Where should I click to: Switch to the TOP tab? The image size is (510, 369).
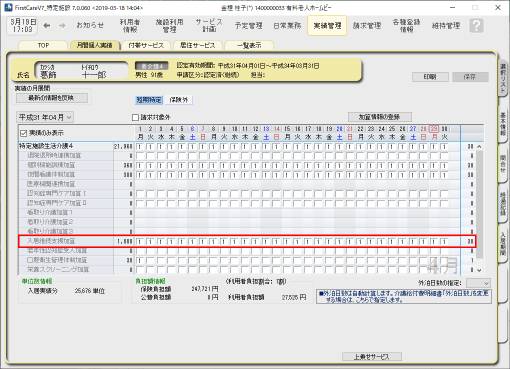[x=43, y=45]
